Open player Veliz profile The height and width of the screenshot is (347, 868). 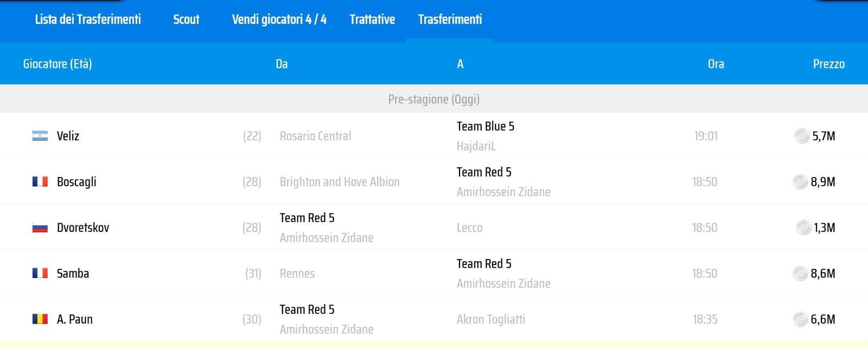(x=68, y=136)
